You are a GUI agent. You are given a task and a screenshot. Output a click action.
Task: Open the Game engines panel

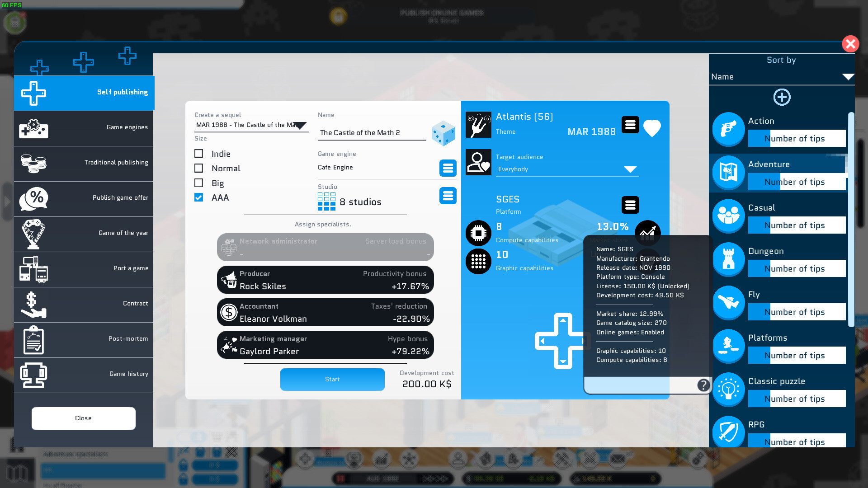coord(83,127)
